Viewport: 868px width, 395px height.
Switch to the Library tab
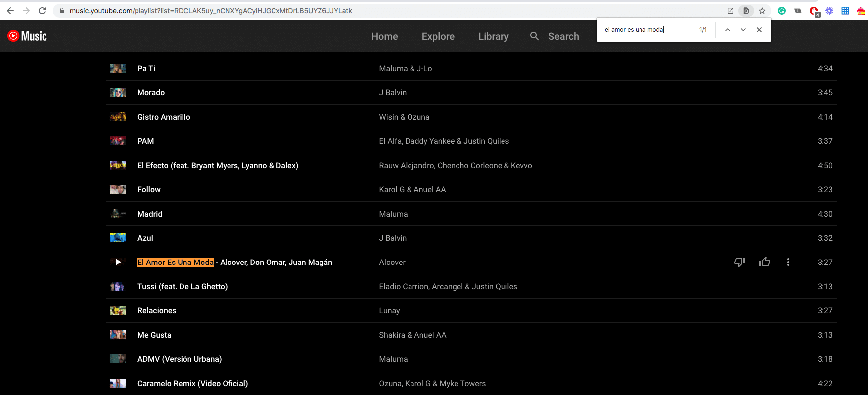pos(493,36)
